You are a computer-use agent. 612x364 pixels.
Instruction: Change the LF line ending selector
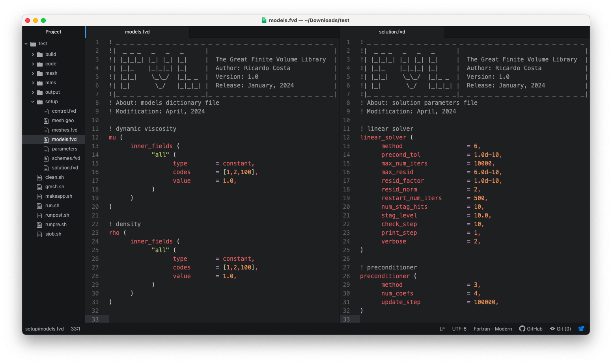[442, 329]
